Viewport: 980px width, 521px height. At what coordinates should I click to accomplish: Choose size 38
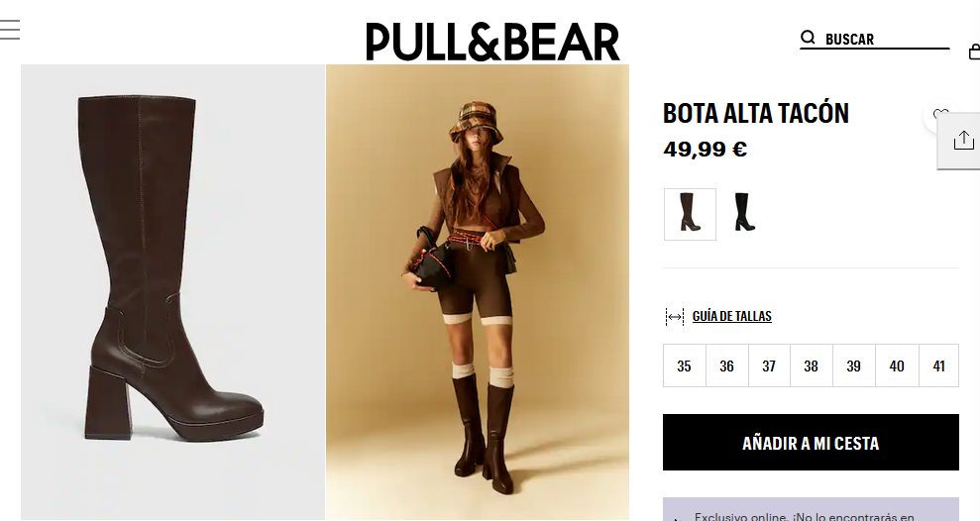click(x=812, y=366)
